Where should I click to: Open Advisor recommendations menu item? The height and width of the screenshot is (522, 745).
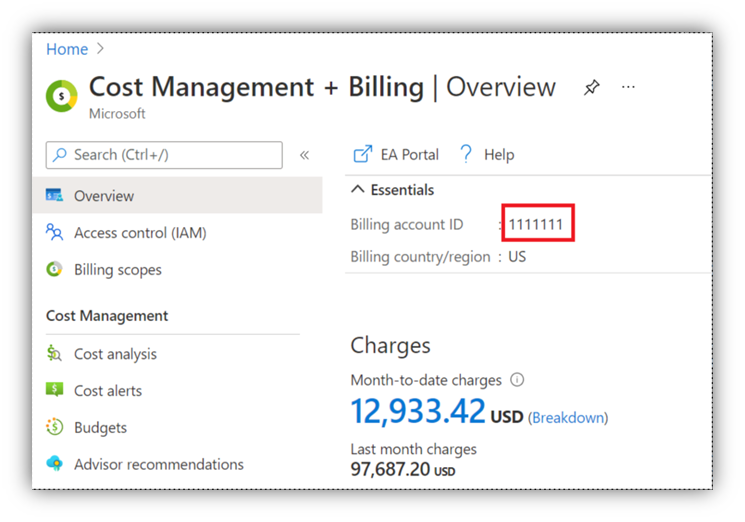pos(158,465)
